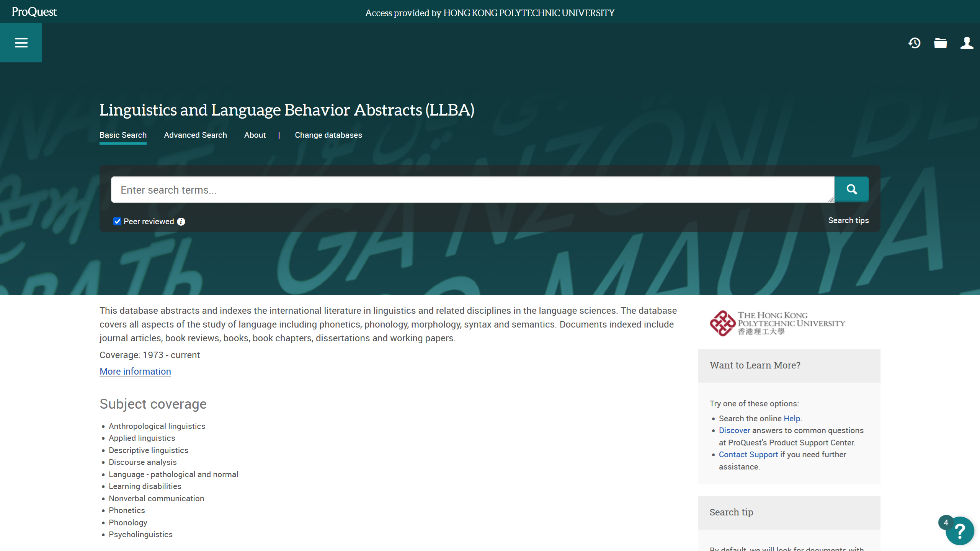Click the ProQuest logo

34,12
